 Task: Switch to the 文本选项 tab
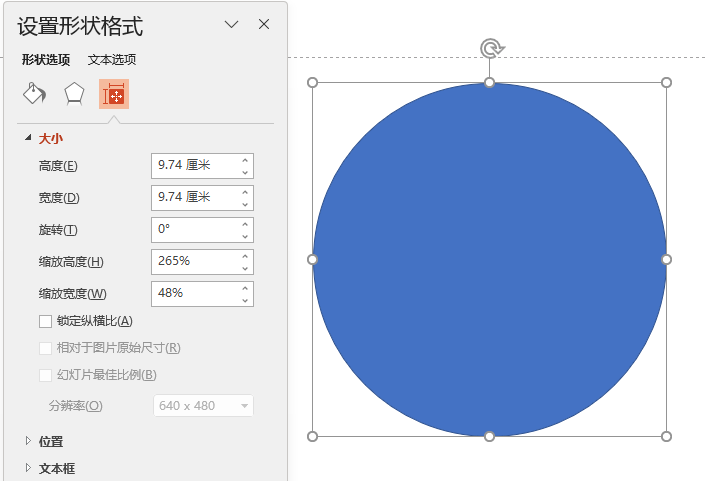tap(112, 60)
